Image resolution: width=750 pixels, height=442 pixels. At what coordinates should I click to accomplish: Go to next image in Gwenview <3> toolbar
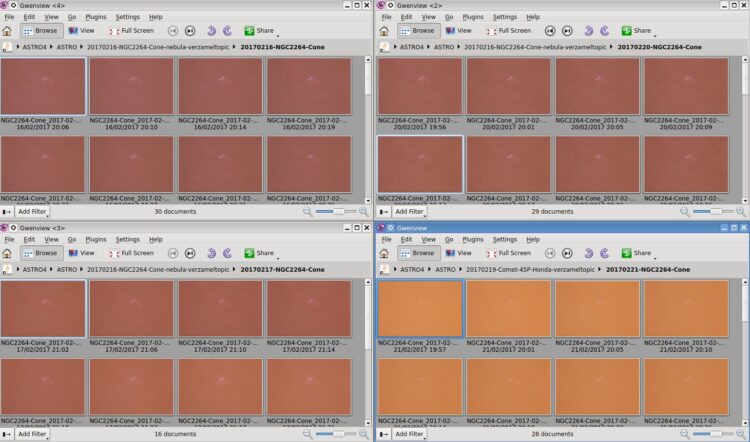190,253
